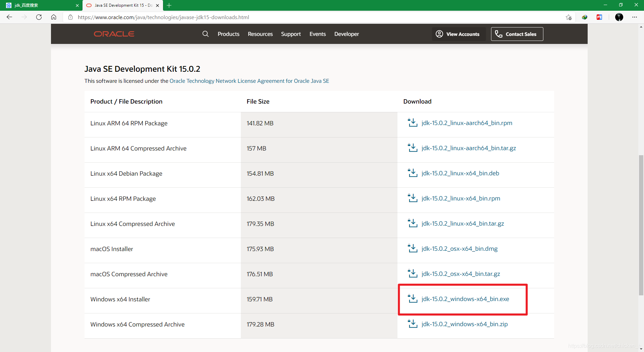Image resolution: width=644 pixels, height=352 pixels.
Task: Click download icon for linux-aarch64 rpm
Action: coord(413,123)
